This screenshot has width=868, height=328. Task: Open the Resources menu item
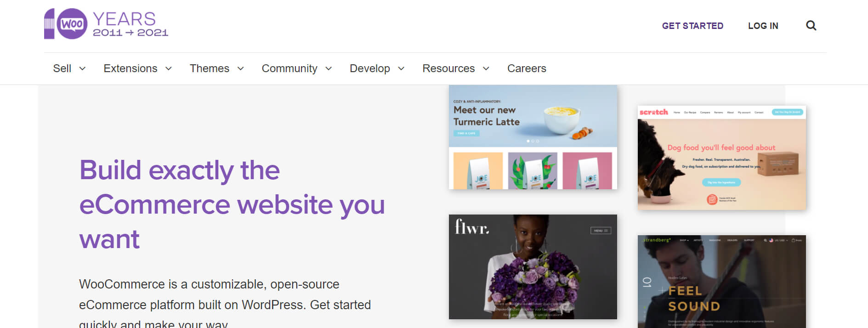[x=448, y=68]
